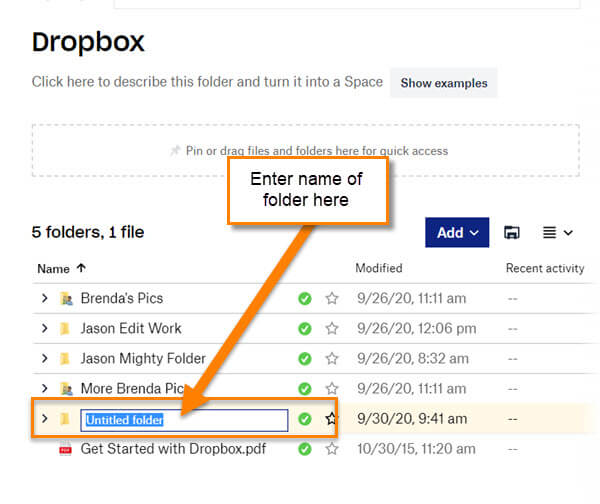Viewport: 600px width, 504px height.
Task: Open the Jason Mighty Folder name
Action: coord(143,359)
